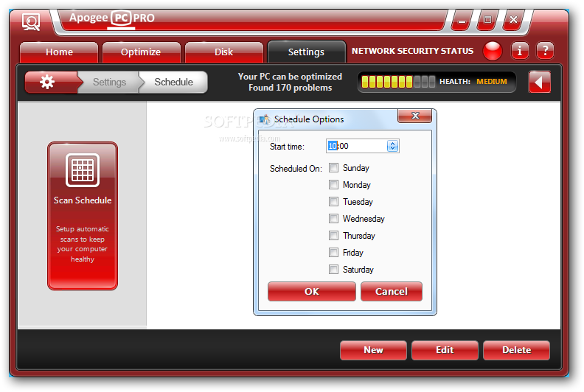
Task: Close the Apogee PC Pro window
Action: coord(513,20)
